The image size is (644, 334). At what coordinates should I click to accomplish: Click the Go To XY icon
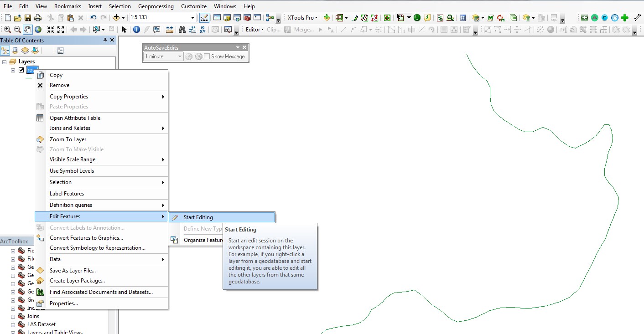(202, 30)
